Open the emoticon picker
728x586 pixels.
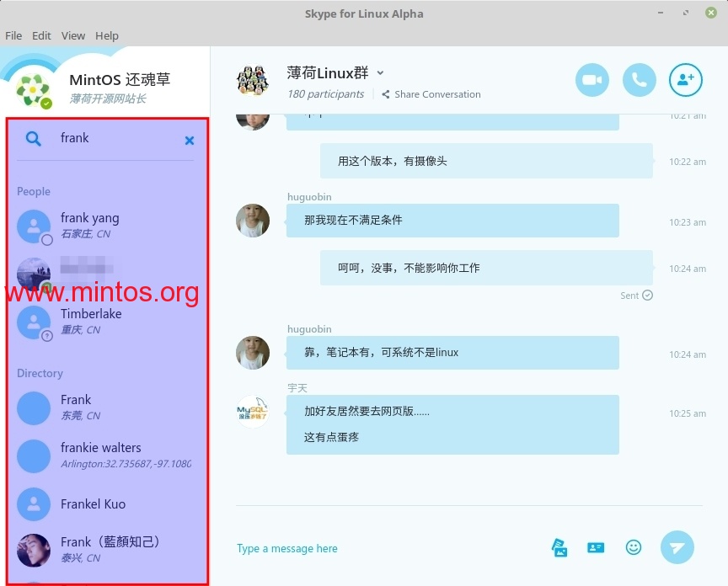click(x=634, y=547)
